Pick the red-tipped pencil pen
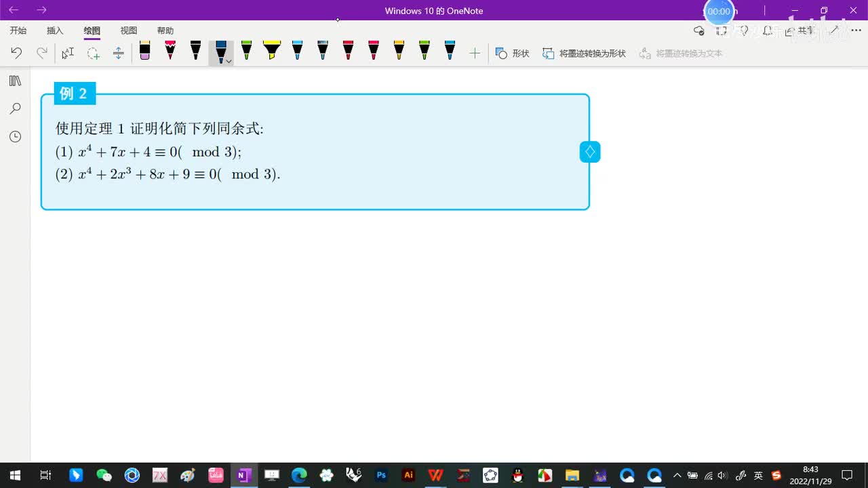The height and width of the screenshot is (488, 868). tap(170, 51)
